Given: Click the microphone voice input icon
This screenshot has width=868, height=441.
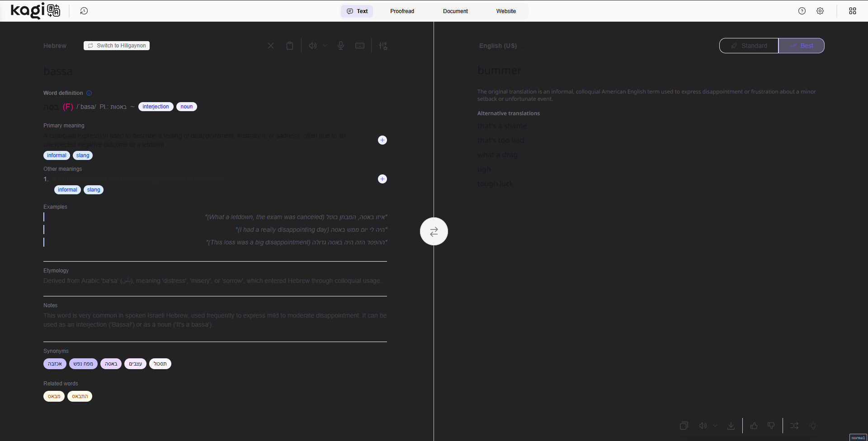Looking at the screenshot, I should pos(341,46).
